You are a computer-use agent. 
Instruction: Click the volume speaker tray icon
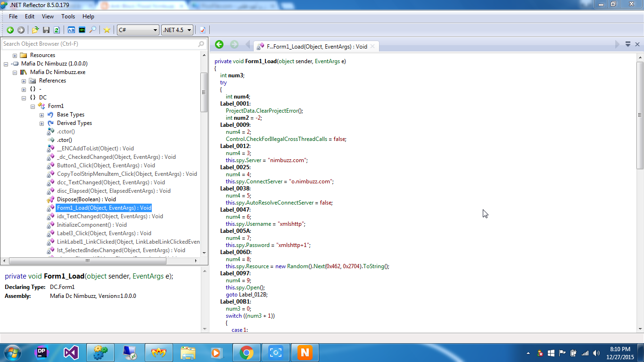(x=596, y=353)
